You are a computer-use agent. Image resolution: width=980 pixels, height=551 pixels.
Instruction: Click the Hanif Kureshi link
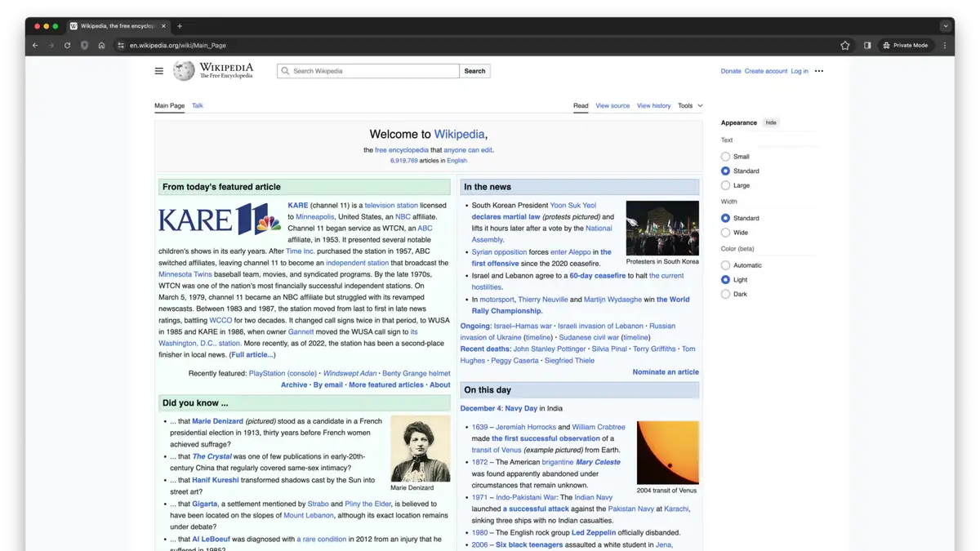point(217,480)
